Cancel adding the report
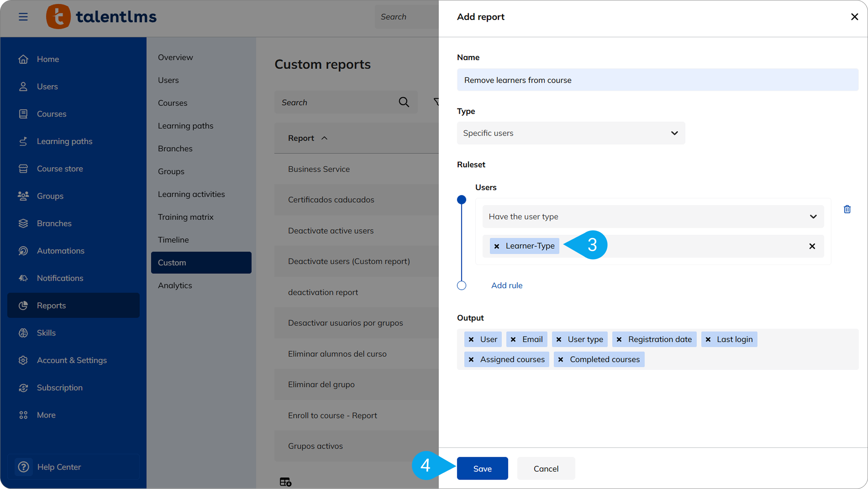Screen dimensions: 868x489 546,468
